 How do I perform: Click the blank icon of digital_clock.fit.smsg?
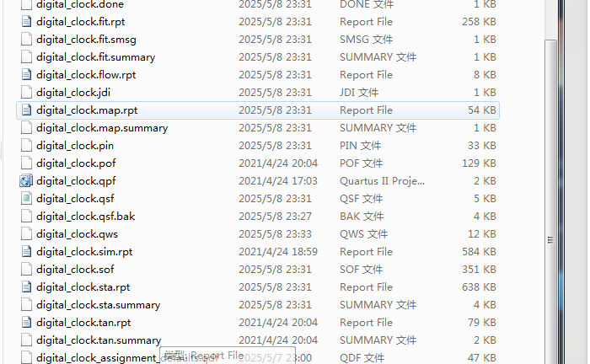point(26,39)
